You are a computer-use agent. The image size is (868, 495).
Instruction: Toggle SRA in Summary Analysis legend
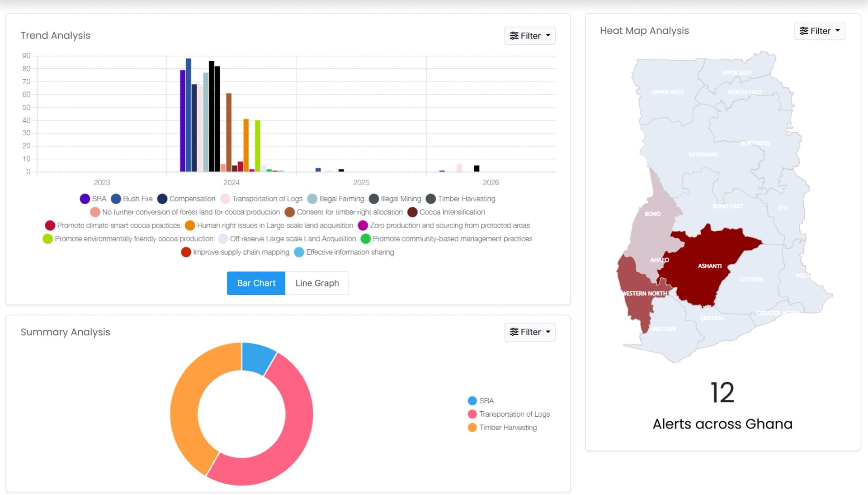point(481,401)
